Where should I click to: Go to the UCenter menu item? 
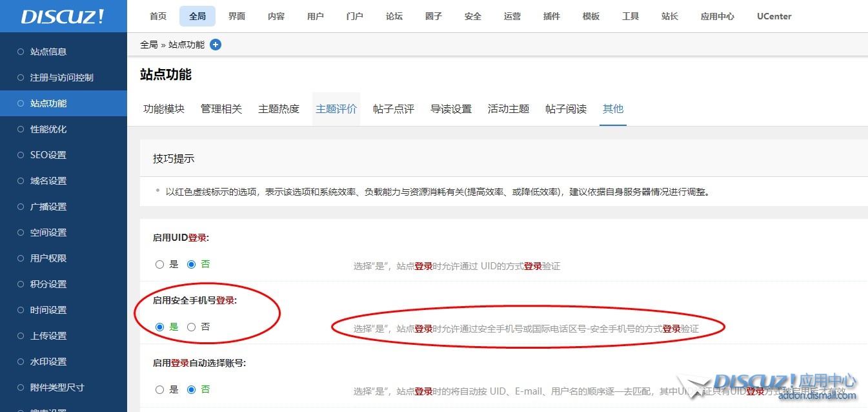pos(774,16)
